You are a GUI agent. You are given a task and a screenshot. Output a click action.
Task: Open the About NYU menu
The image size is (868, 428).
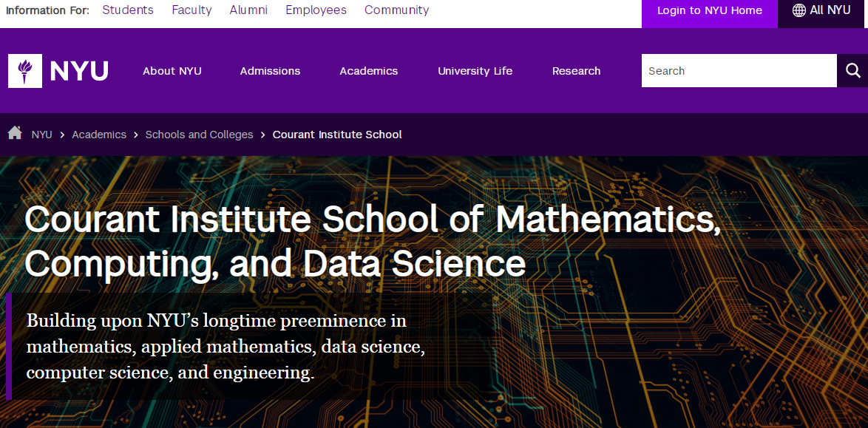coord(172,71)
